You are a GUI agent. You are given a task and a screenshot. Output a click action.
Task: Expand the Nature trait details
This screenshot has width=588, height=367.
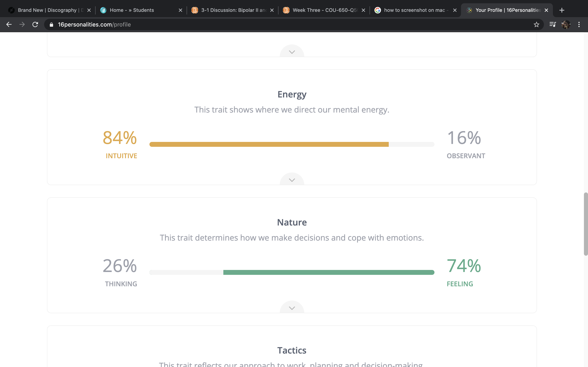[292, 308]
